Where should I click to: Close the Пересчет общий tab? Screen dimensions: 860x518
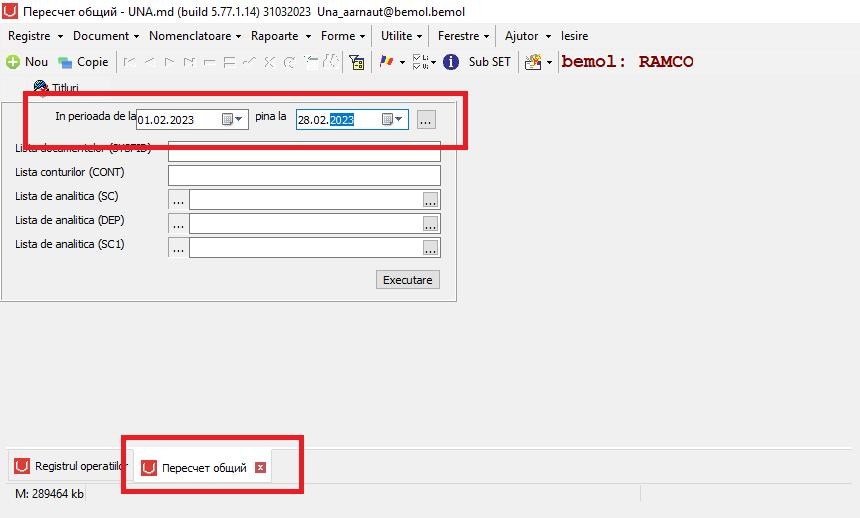click(x=261, y=468)
